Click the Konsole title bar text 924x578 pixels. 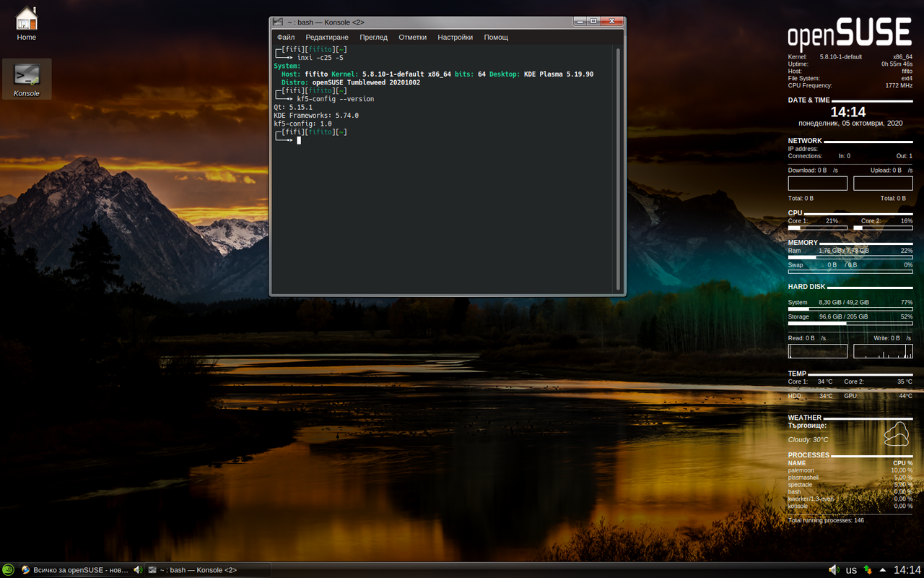pos(326,22)
